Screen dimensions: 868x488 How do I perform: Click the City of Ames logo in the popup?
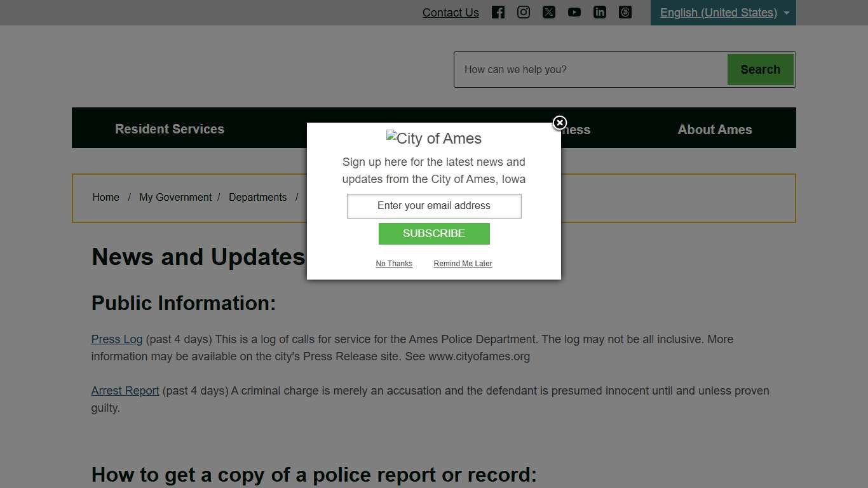[434, 138]
